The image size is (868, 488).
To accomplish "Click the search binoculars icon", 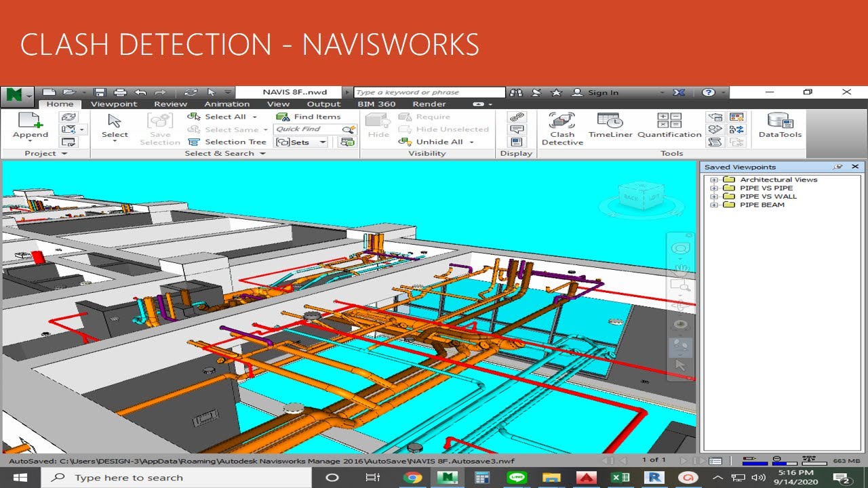I will click(x=516, y=92).
